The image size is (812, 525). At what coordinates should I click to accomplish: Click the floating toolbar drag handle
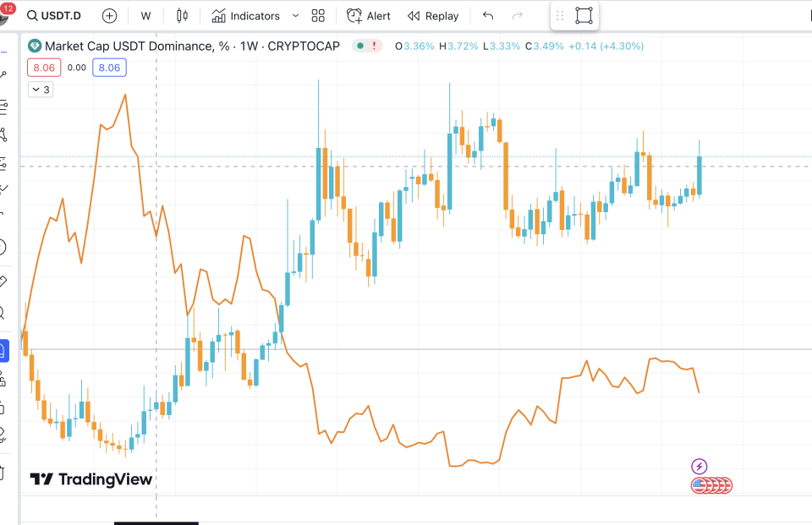coord(559,16)
